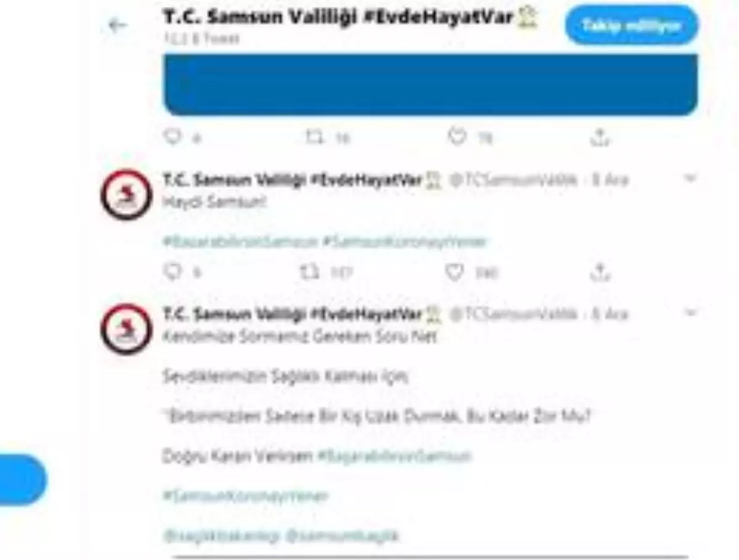Click the blue compose button at left edge
The height and width of the screenshot is (560, 739).
click(22, 480)
